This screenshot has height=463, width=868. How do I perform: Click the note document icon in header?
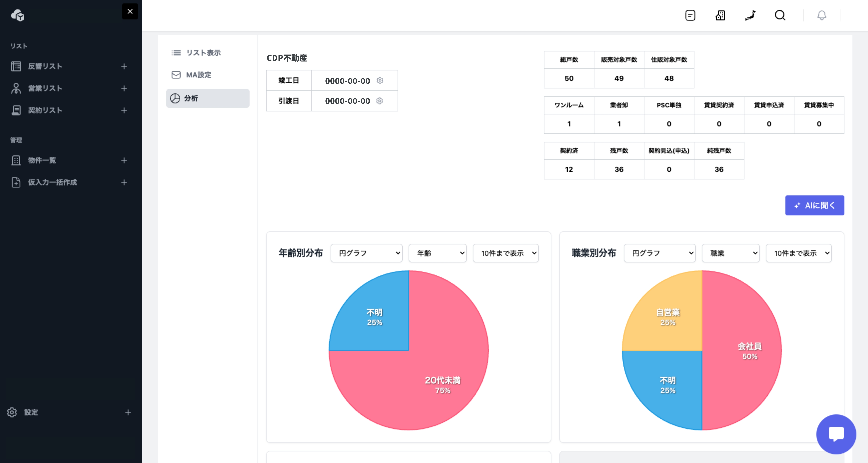[690, 15]
